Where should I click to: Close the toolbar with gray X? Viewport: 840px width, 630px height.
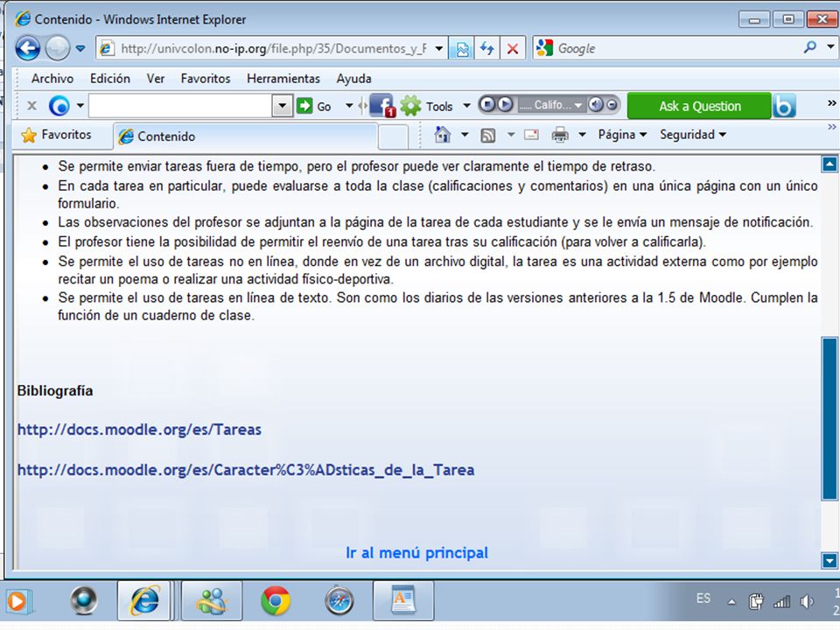(x=31, y=106)
